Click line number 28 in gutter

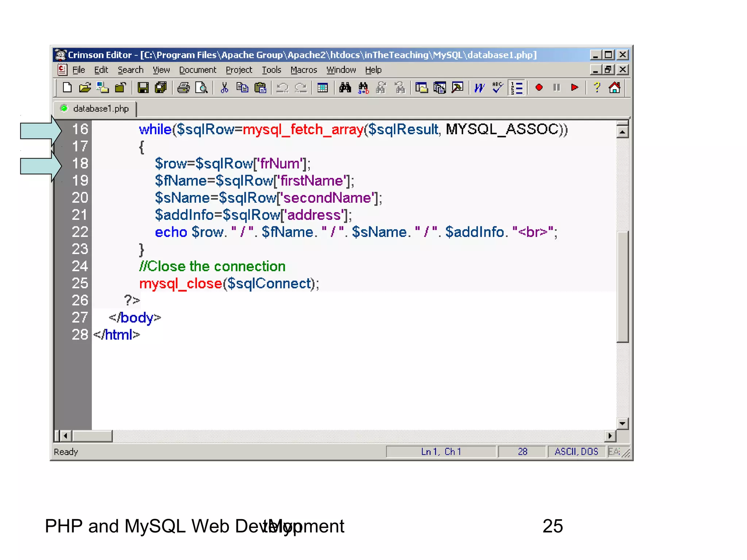tap(80, 335)
